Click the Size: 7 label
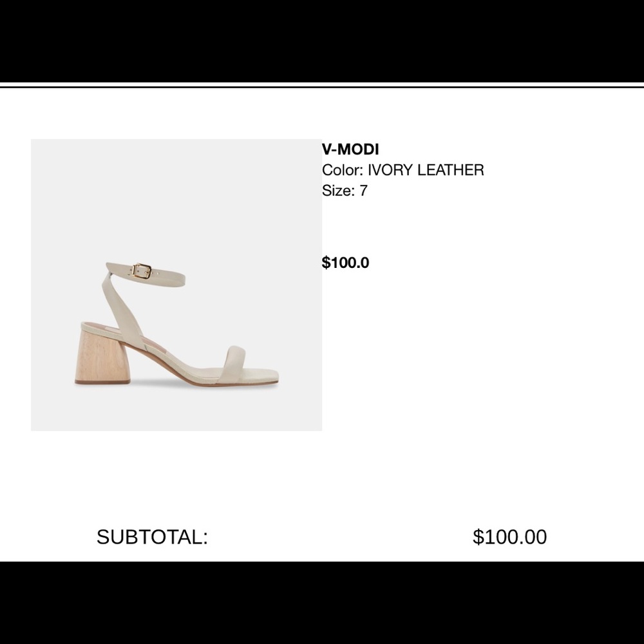The image size is (644, 644). [345, 191]
